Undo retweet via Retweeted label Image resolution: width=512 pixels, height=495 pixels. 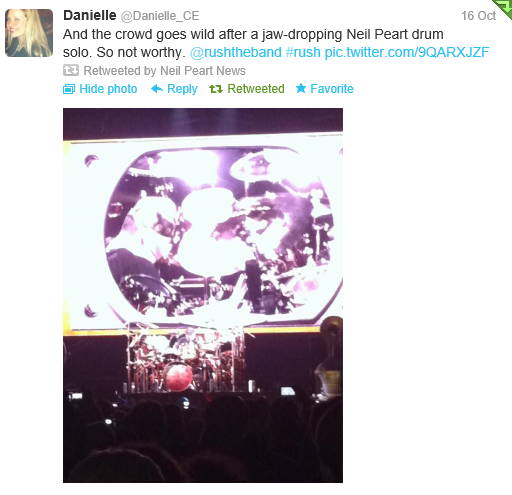click(x=256, y=89)
